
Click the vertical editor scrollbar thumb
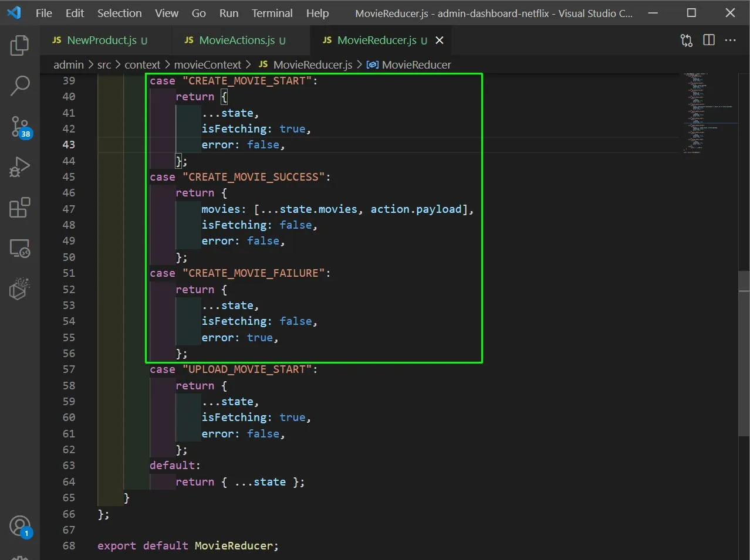(744, 355)
